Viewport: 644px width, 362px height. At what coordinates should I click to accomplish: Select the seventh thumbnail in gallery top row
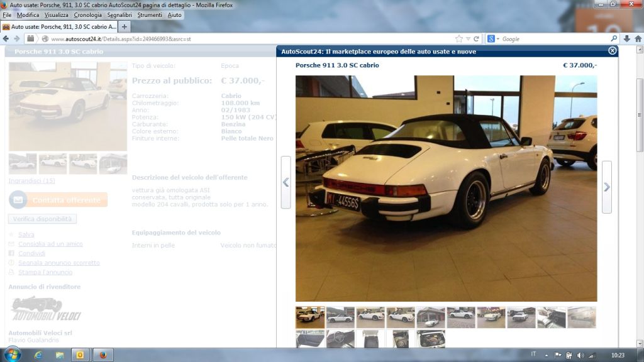pos(491,317)
